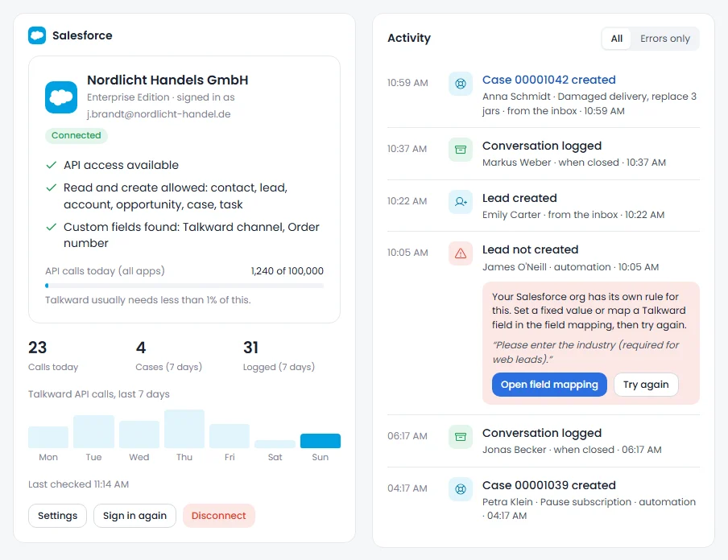
Task: Click the 1,240 of 100,000 value
Action: click(287, 271)
